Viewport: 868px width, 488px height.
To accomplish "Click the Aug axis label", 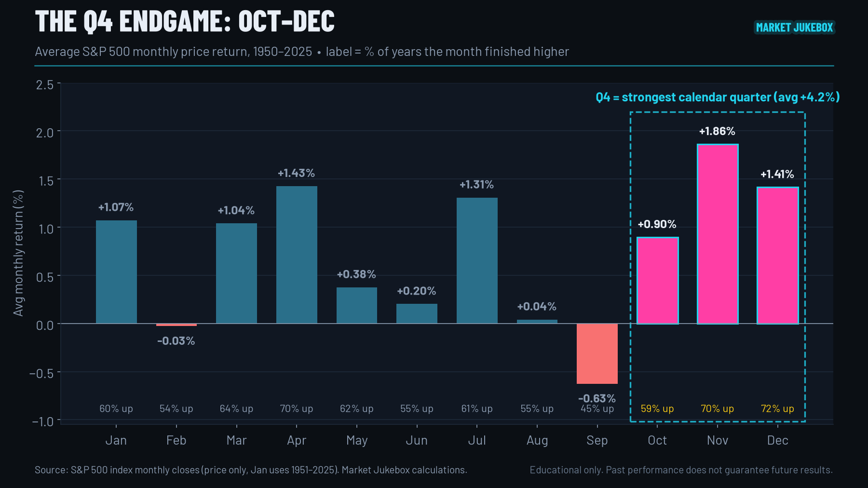I will click(537, 440).
